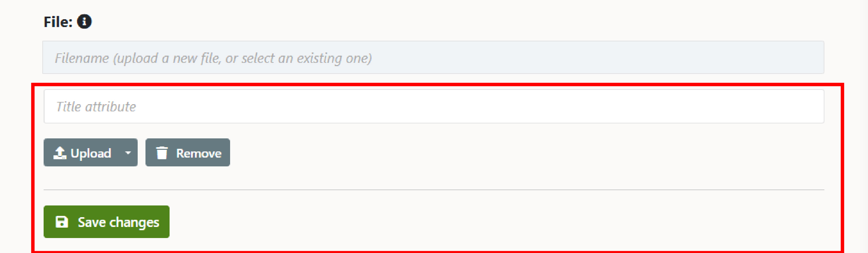The height and width of the screenshot is (253, 868).
Task: Place cursor in the Title attribute box
Action: pyautogui.click(x=434, y=106)
